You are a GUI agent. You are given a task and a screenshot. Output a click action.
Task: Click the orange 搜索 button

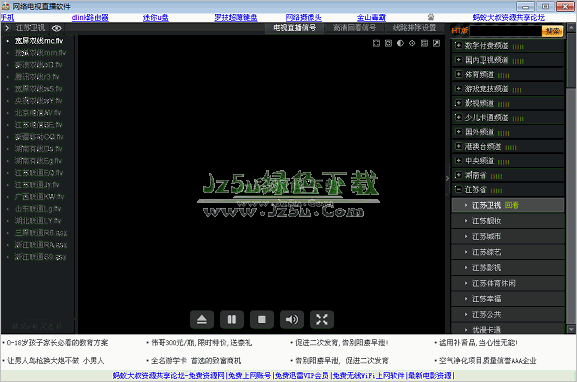click(552, 31)
